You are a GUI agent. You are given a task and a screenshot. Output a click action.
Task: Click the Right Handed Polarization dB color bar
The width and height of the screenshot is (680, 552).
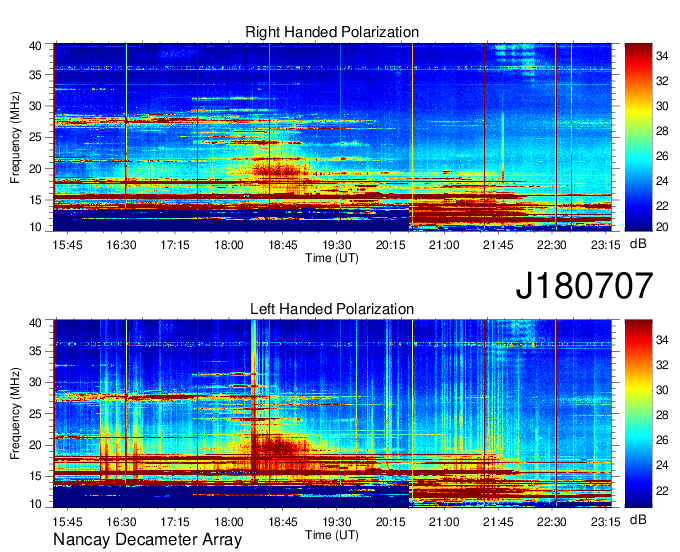638,137
